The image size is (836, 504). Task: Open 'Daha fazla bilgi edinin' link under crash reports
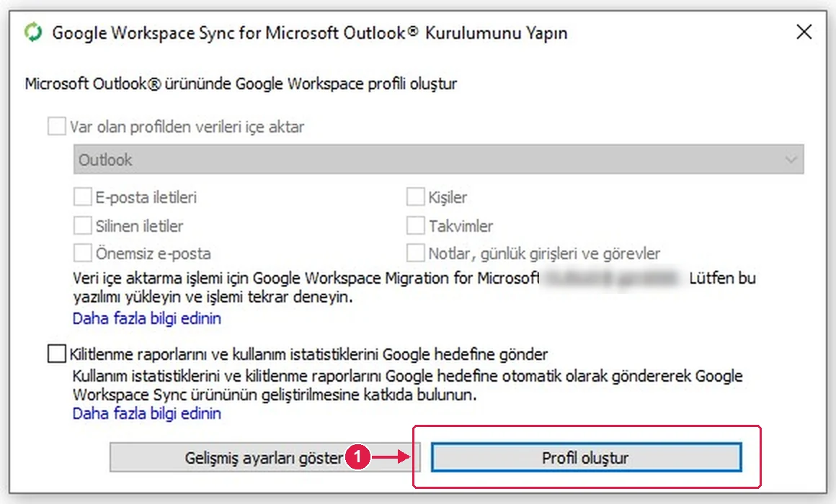click(x=146, y=413)
